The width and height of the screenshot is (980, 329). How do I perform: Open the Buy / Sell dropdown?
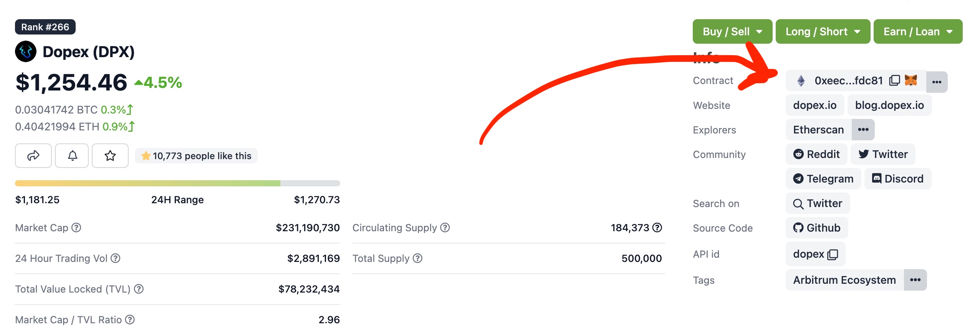(x=732, y=31)
